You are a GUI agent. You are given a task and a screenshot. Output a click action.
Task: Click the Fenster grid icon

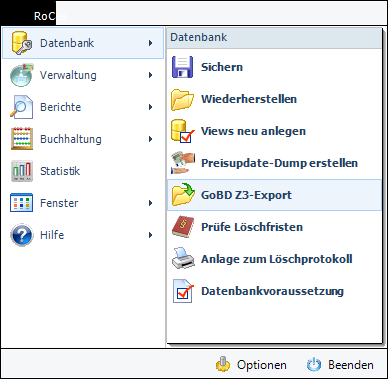(22, 203)
